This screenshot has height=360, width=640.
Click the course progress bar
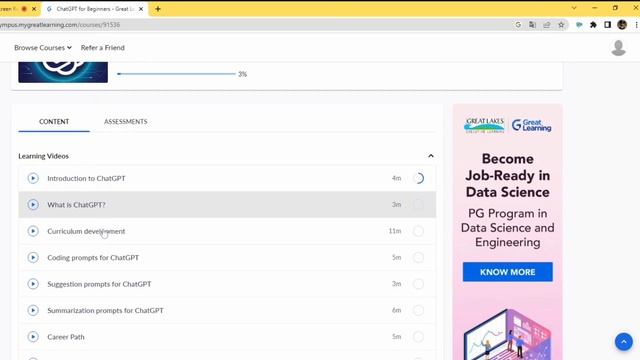click(x=176, y=74)
